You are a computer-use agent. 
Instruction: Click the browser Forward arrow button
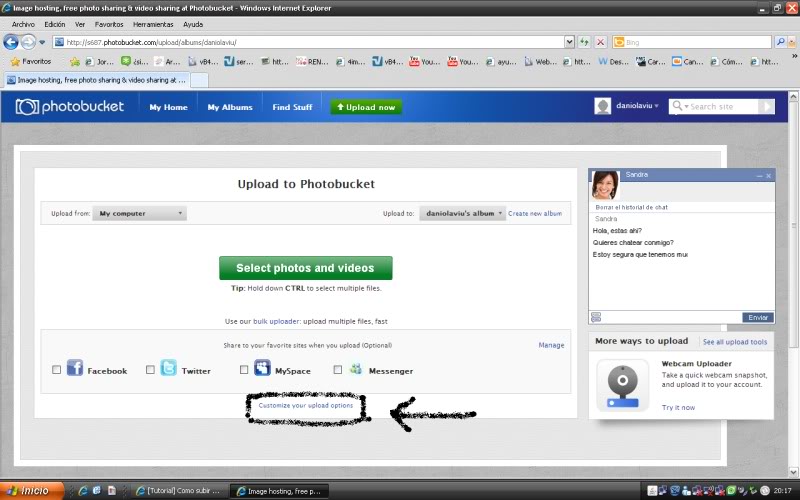(28, 42)
